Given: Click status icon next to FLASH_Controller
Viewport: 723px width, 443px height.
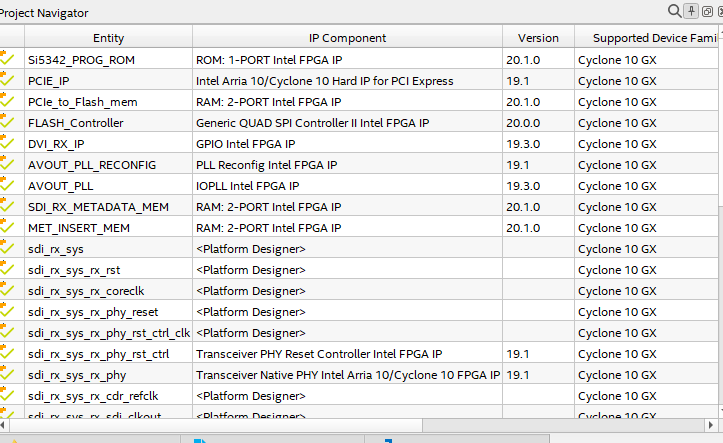Looking at the screenshot, I should (x=8, y=122).
